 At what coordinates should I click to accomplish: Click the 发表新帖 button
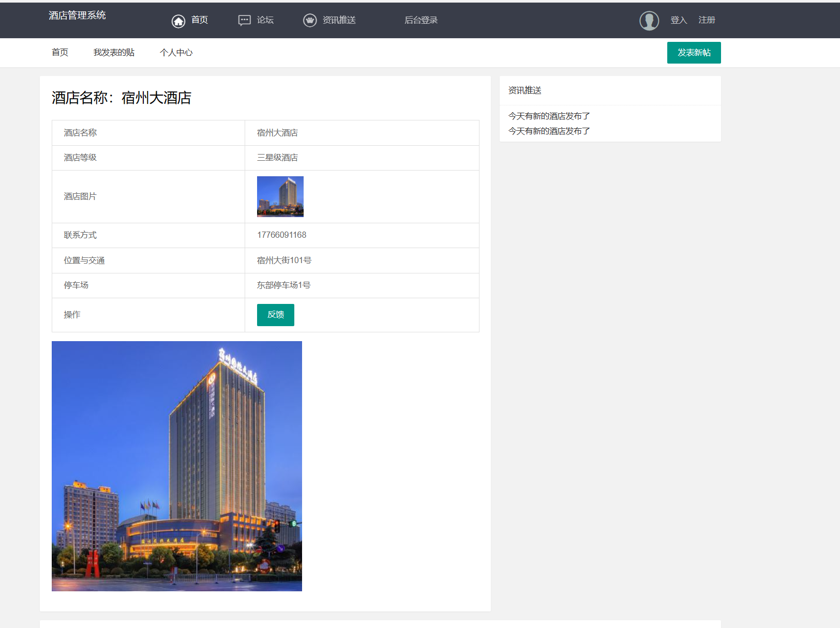pos(694,52)
